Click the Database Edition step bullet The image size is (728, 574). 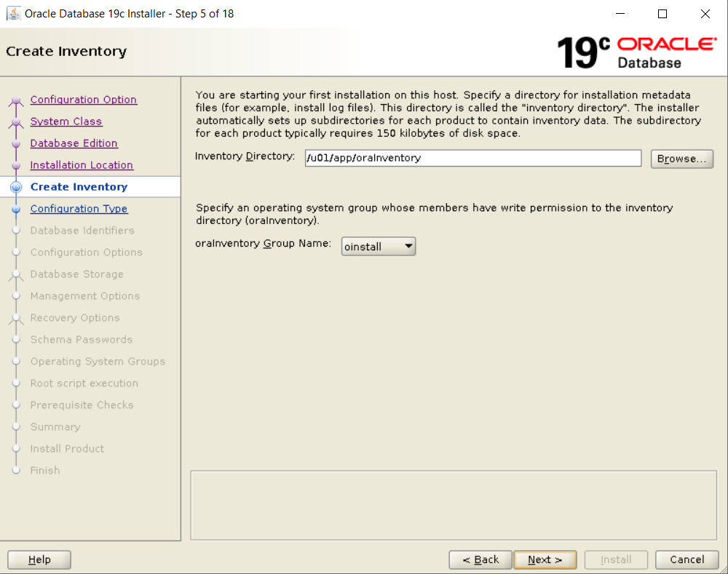coord(16,144)
